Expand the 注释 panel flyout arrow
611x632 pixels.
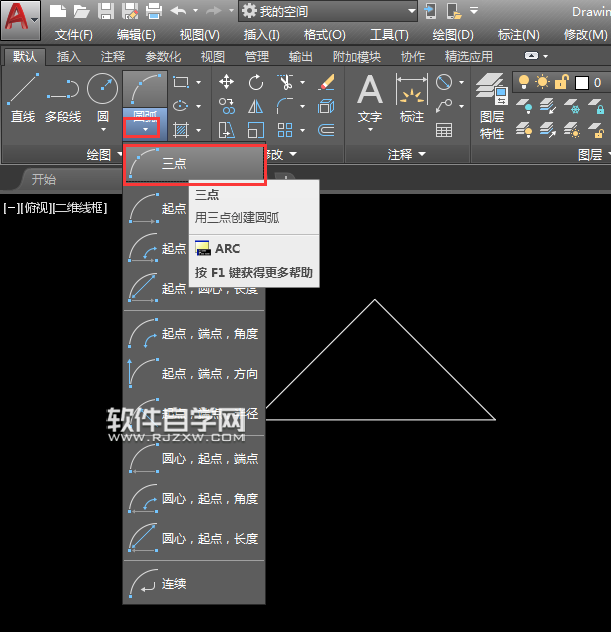pyautogui.click(x=422, y=154)
